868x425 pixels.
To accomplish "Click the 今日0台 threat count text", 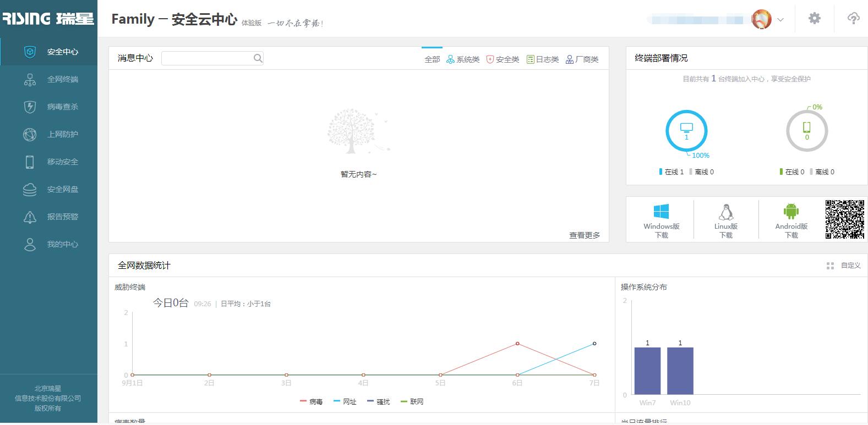I will point(171,303).
